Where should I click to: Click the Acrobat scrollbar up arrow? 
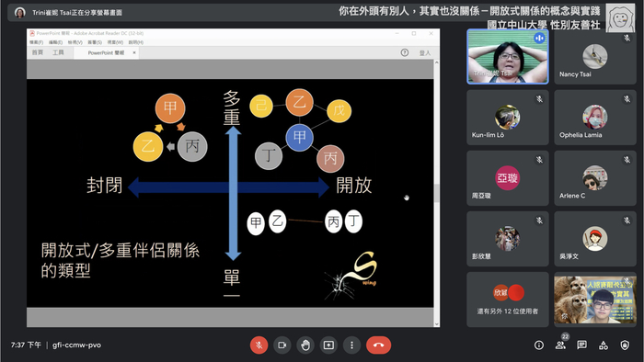coord(437,62)
